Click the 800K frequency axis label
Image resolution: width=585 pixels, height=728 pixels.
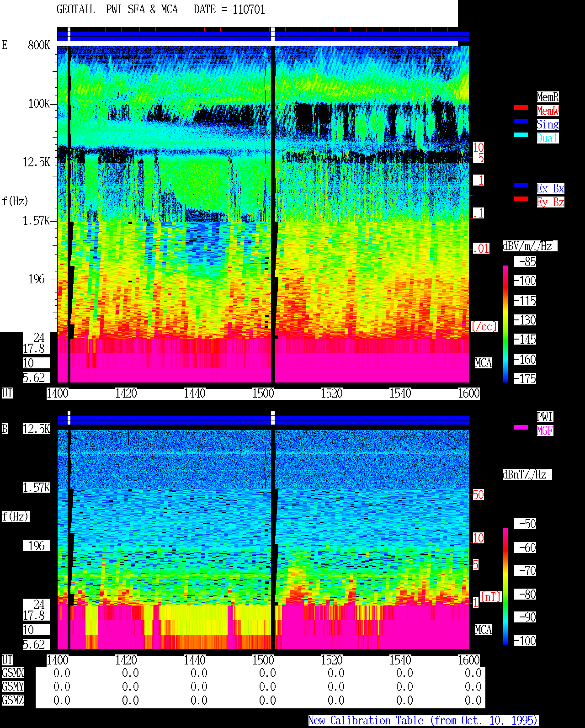pos(39,45)
